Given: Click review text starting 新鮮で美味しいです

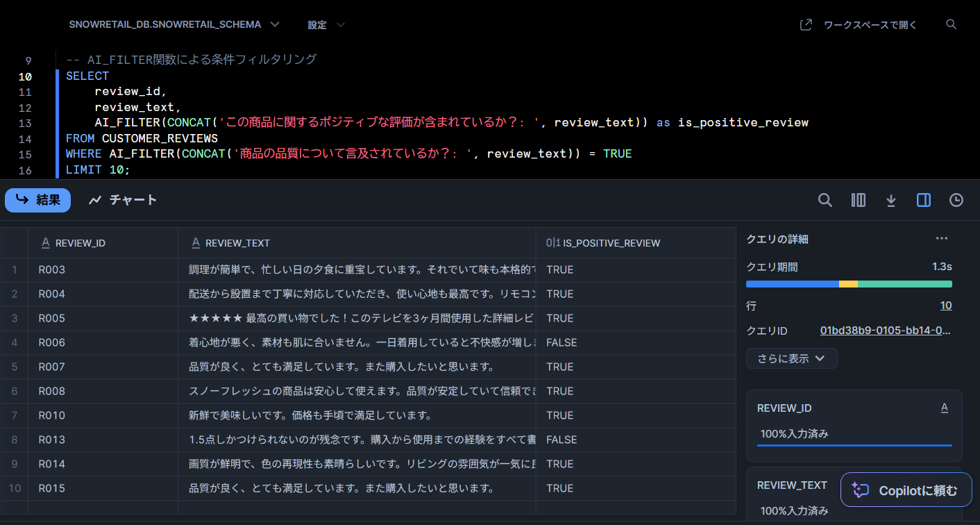Looking at the screenshot, I should 310,415.
